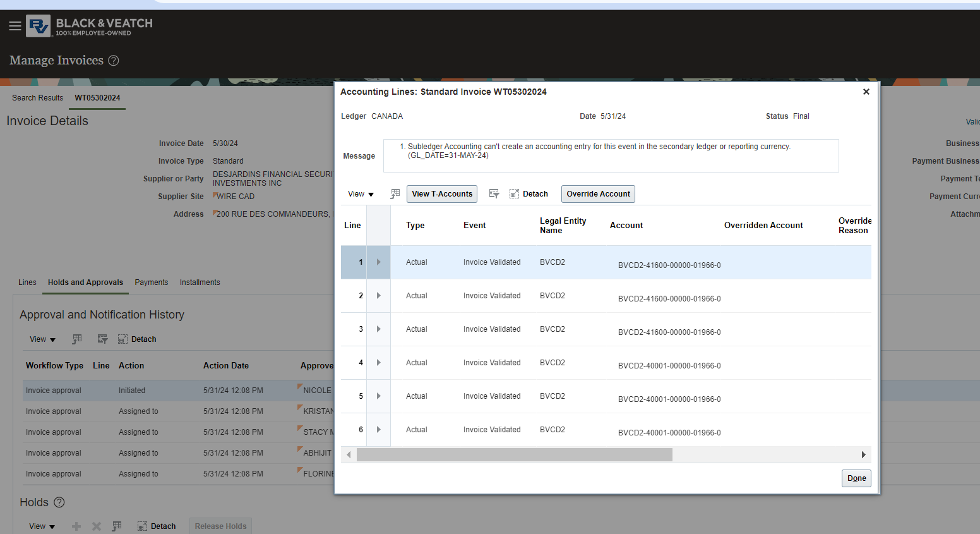Click the Override Account button

tap(597, 193)
